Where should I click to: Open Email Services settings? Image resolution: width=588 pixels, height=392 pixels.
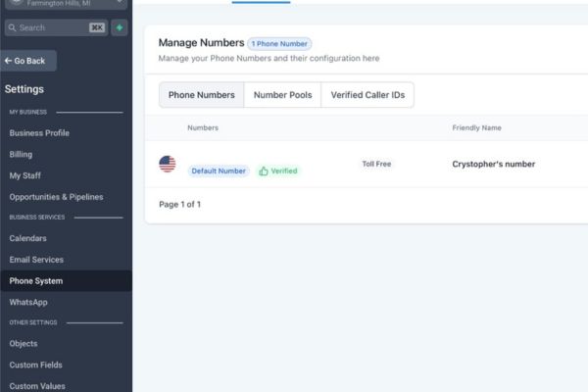(36, 260)
